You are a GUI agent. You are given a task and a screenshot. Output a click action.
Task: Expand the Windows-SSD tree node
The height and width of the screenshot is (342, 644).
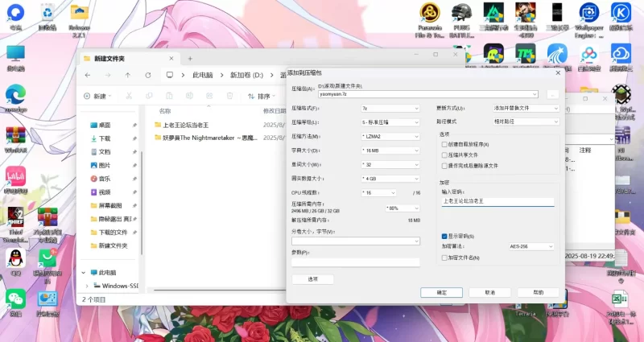point(87,286)
